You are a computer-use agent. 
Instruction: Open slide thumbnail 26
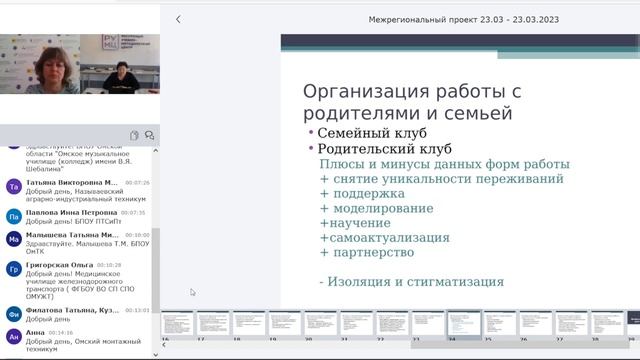[x=536, y=324]
